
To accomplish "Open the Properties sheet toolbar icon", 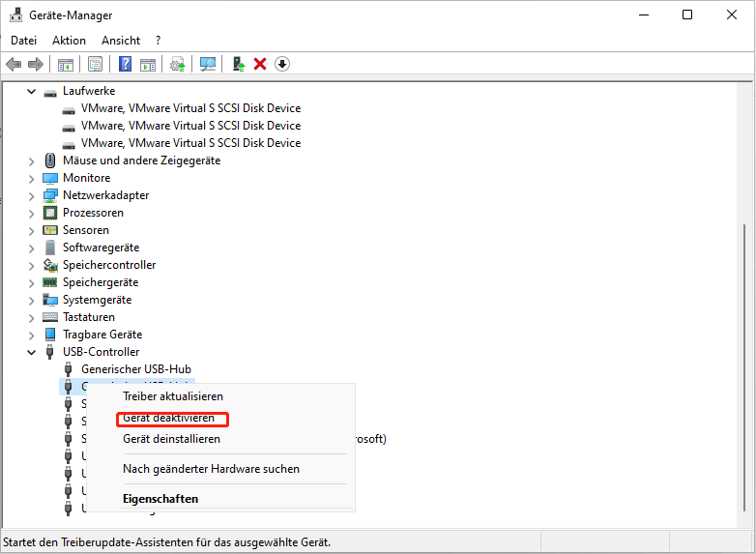I will click(x=95, y=64).
